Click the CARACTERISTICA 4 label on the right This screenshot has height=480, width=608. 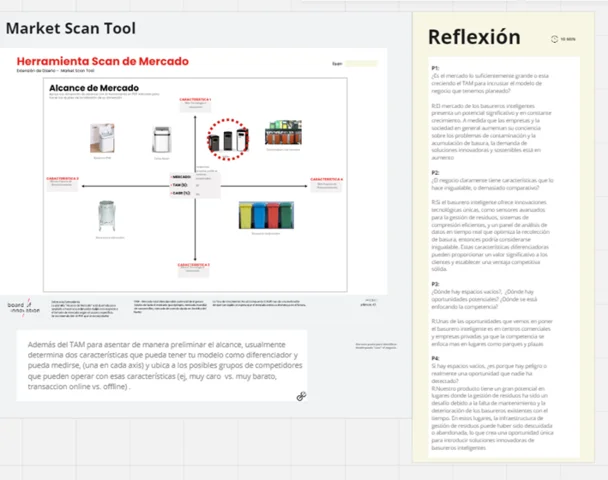click(326, 179)
